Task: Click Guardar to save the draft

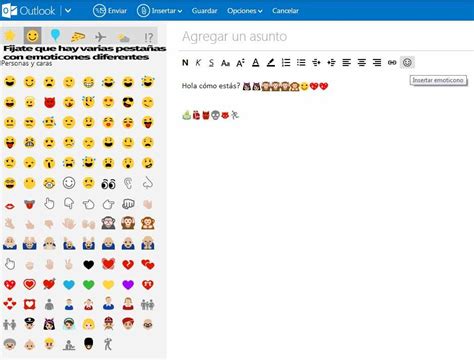Action: click(x=204, y=11)
